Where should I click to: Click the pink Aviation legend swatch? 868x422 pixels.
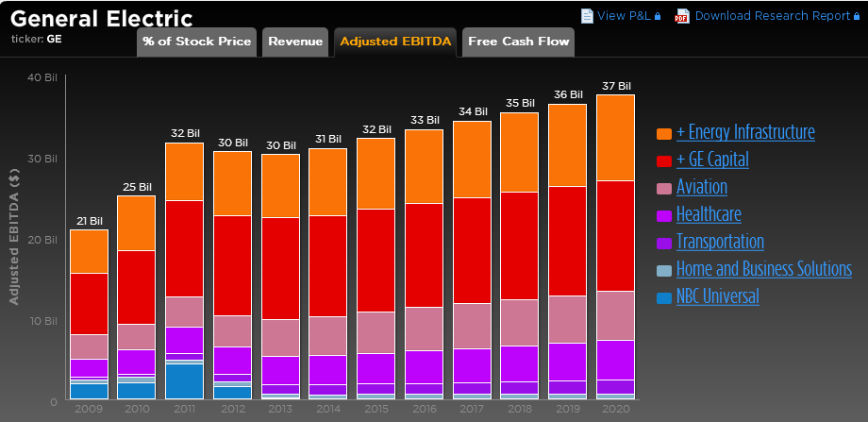664,188
